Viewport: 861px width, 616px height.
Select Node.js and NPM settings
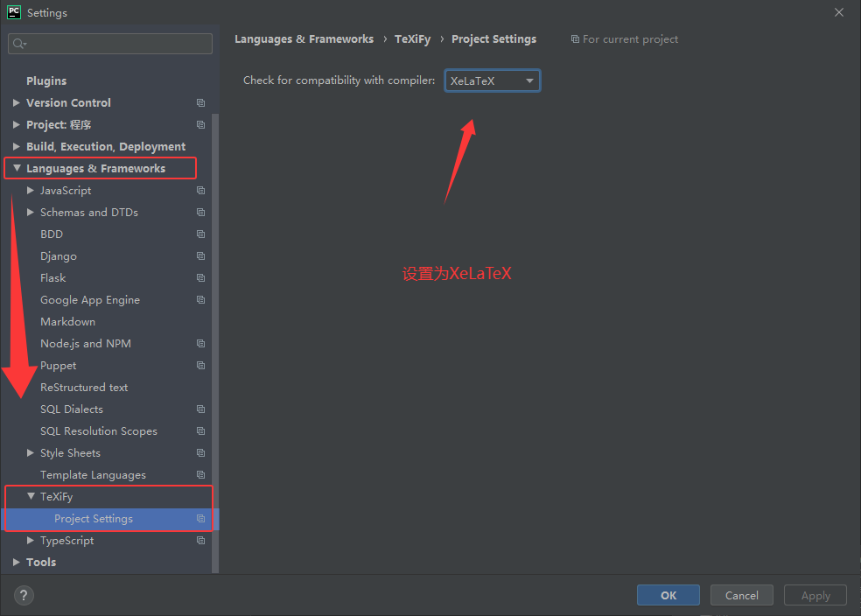pos(86,344)
